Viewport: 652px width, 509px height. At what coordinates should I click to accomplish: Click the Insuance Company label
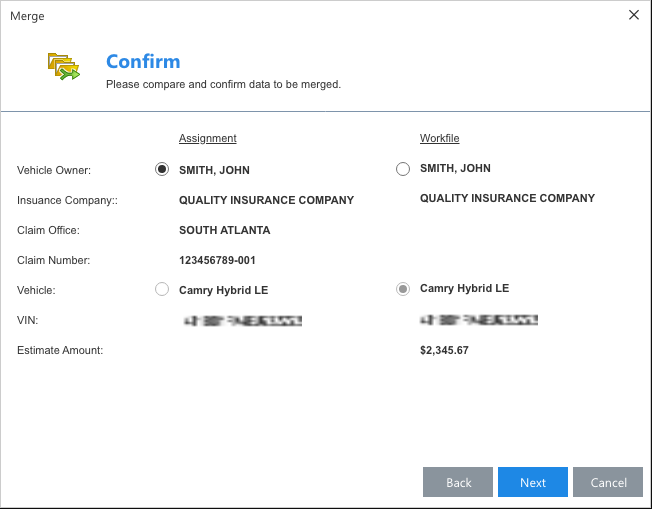tap(67, 200)
